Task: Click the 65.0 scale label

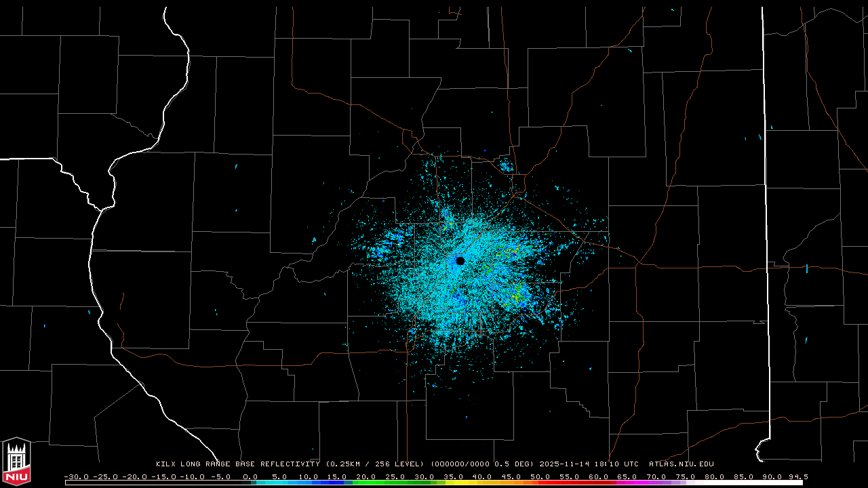Action: [x=627, y=477]
